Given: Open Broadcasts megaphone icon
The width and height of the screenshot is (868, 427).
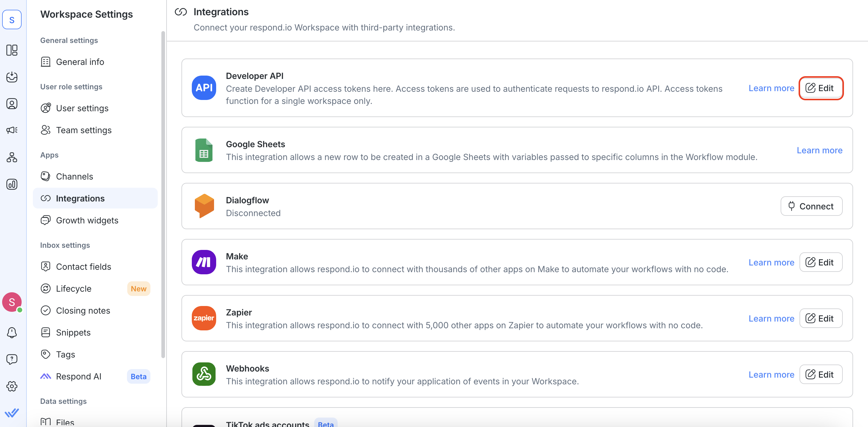Looking at the screenshot, I should click(12, 130).
